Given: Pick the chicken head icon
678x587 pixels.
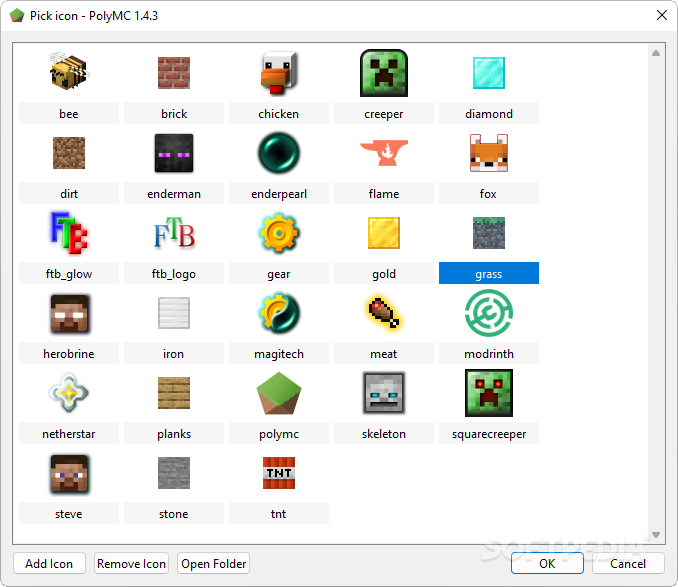Looking at the screenshot, I should 279,73.
